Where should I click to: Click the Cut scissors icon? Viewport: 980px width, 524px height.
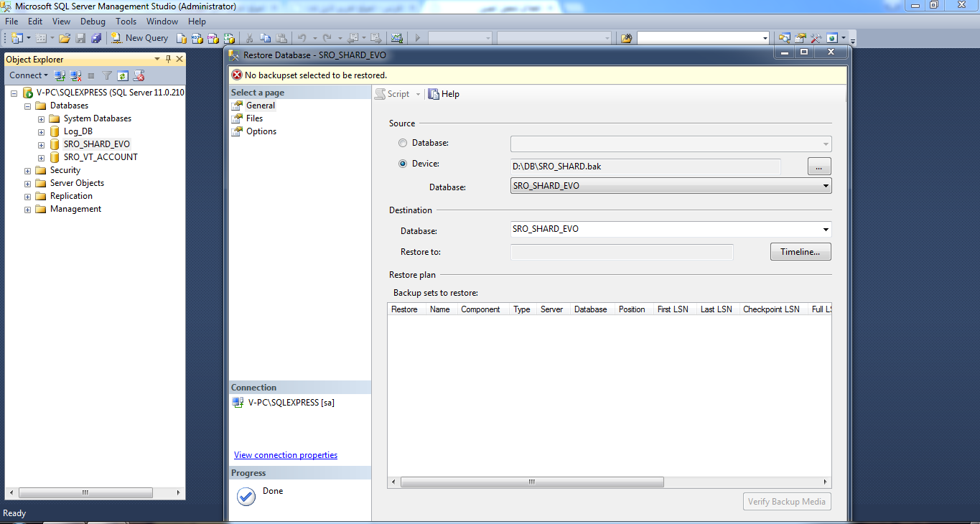pos(249,38)
